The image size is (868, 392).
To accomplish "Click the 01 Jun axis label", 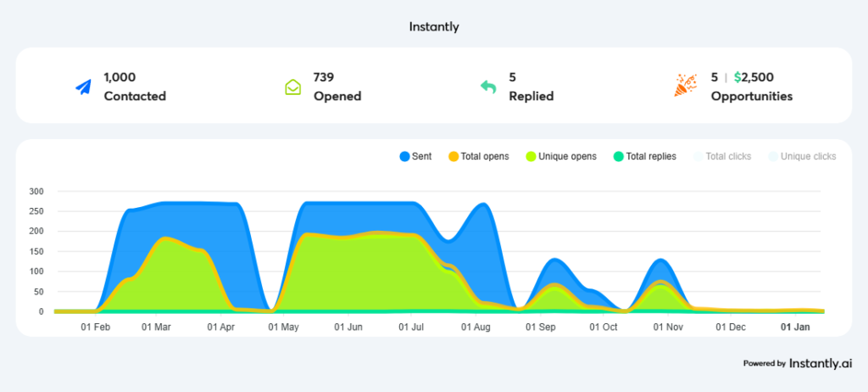I will (x=348, y=328).
